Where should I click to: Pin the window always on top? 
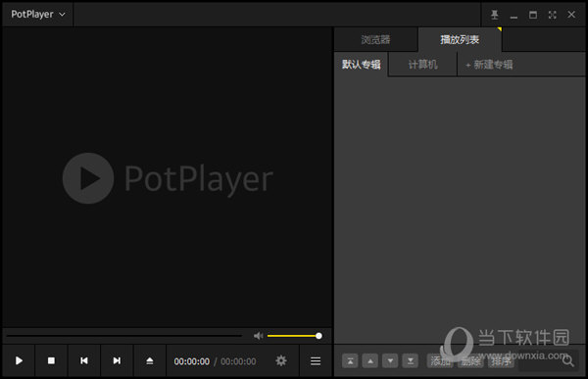pyautogui.click(x=495, y=15)
